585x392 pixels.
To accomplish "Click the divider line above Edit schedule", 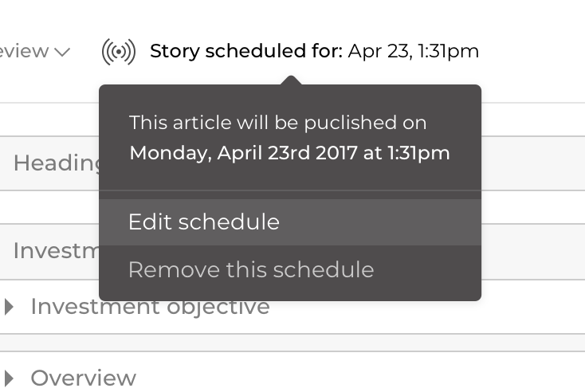I will click(290, 190).
